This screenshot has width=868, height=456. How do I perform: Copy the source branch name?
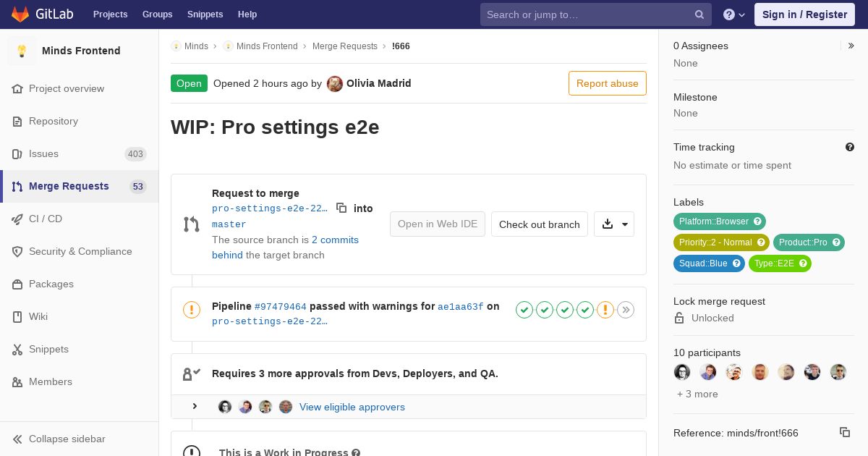point(341,208)
